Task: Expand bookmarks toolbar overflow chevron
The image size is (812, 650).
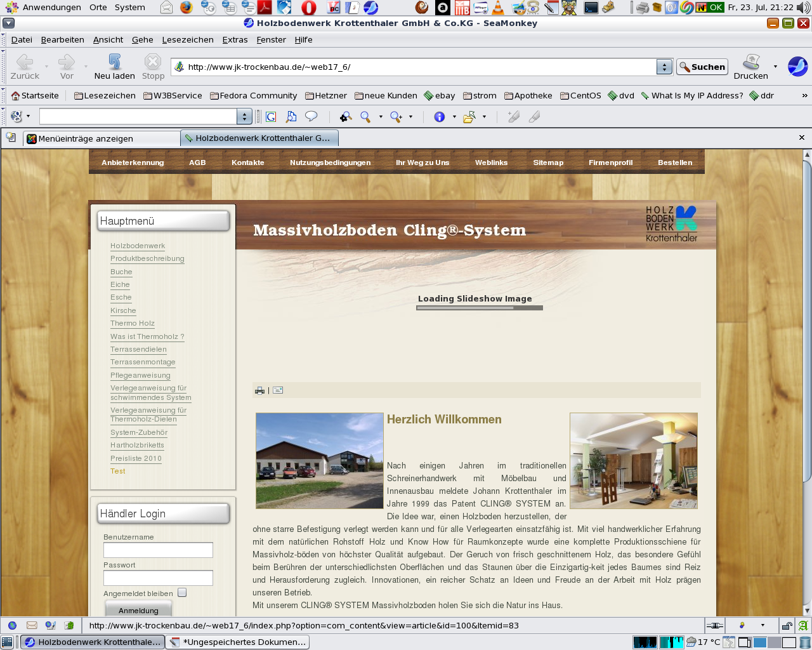Action: coord(804,96)
